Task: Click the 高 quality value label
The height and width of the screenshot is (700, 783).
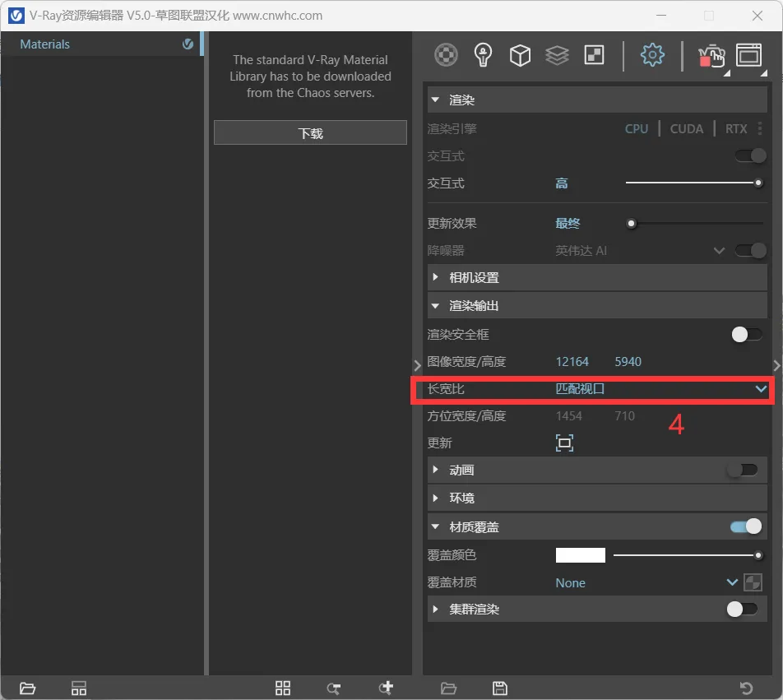Action: tap(561, 183)
